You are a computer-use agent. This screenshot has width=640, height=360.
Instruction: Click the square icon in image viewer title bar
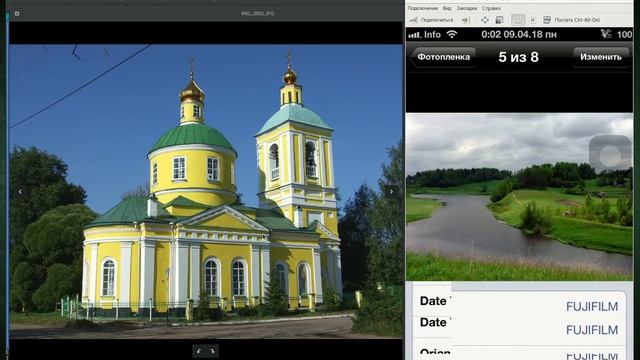(x=17, y=13)
